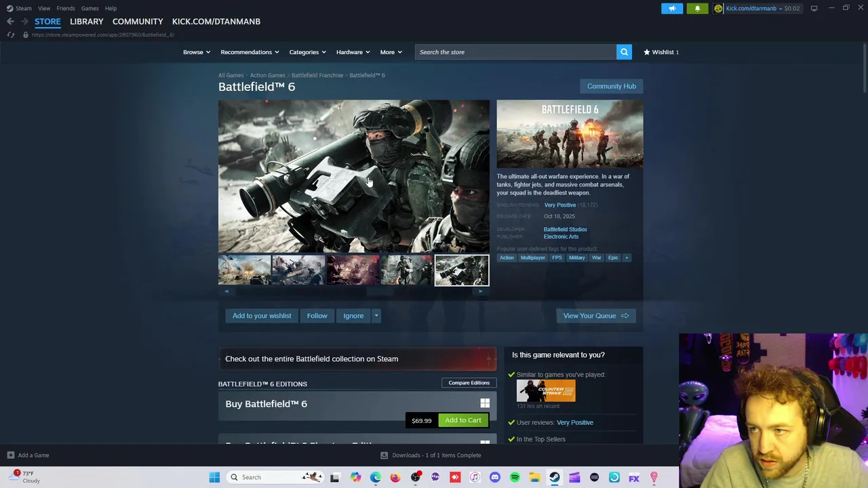Click the user avatar icon next to account name
This screenshot has width=868, height=488.
tap(718, 8)
